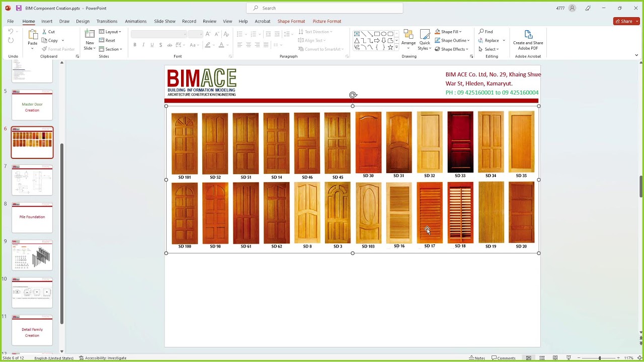Toggle bullets list button
The width and height of the screenshot is (644, 362).
click(239, 34)
